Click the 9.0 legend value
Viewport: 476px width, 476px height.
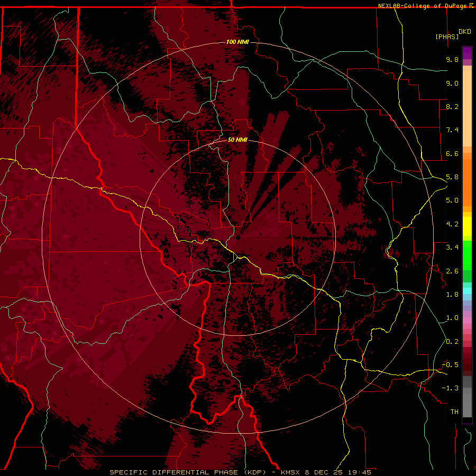coord(452,83)
